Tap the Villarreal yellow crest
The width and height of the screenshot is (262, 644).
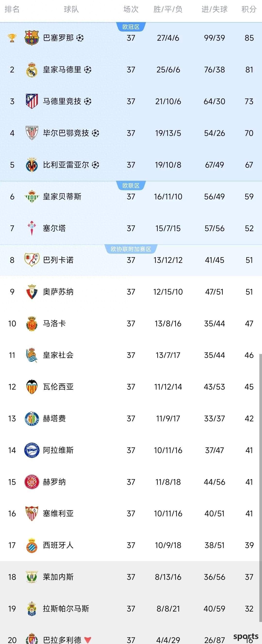tap(32, 165)
